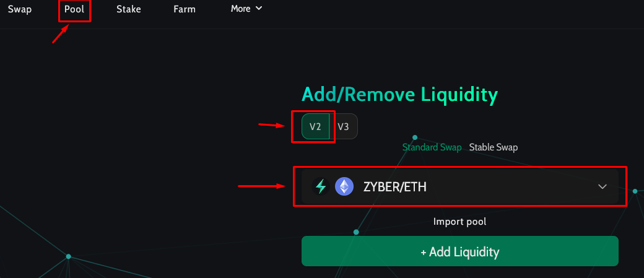The height and width of the screenshot is (278, 644).
Task: Switch to the Farm tab
Action: [x=185, y=9]
